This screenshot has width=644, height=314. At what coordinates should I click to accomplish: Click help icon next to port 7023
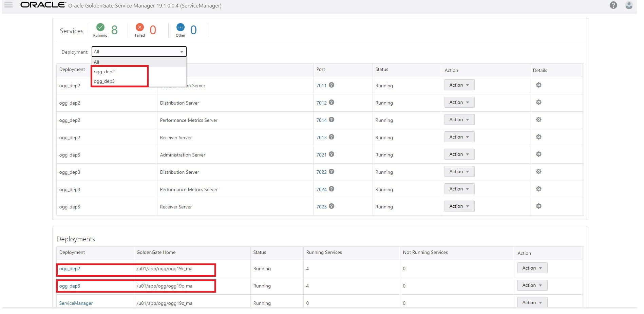pyautogui.click(x=332, y=206)
